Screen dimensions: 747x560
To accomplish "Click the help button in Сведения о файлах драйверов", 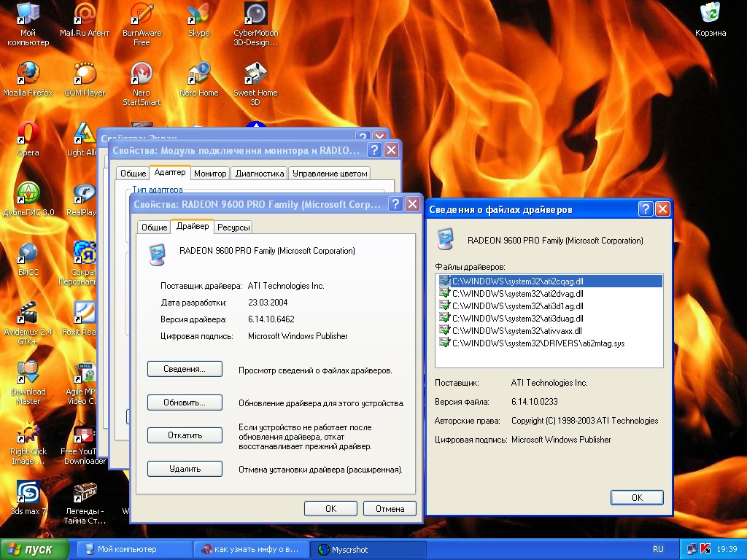I will click(x=646, y=209).
